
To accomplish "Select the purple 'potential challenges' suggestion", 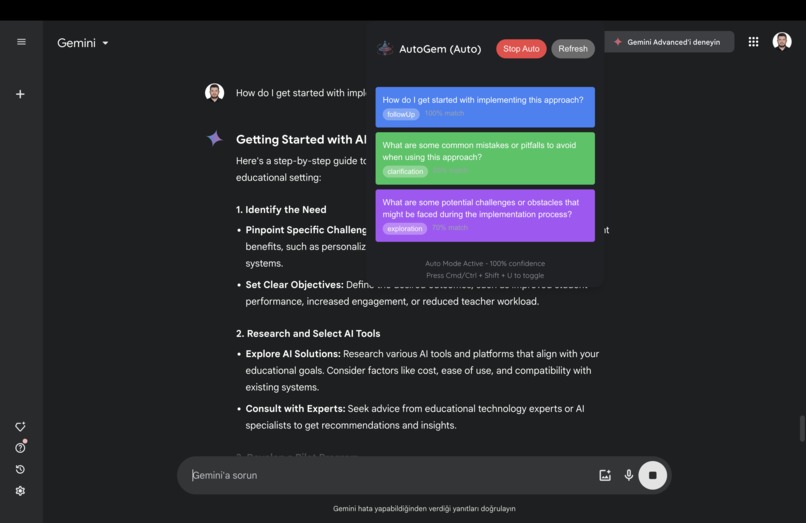I will click(x=485, y=215).
